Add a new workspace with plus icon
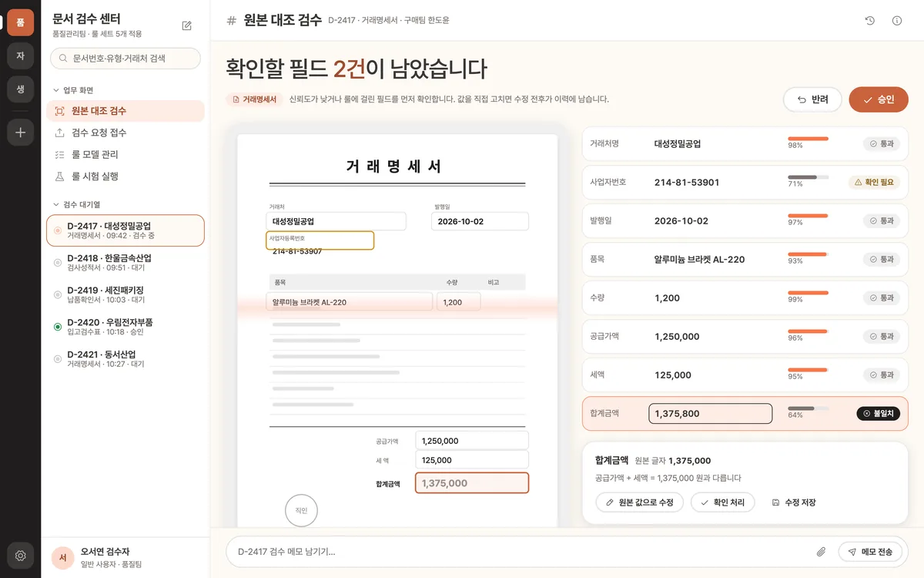 click(x=21, y=133)
